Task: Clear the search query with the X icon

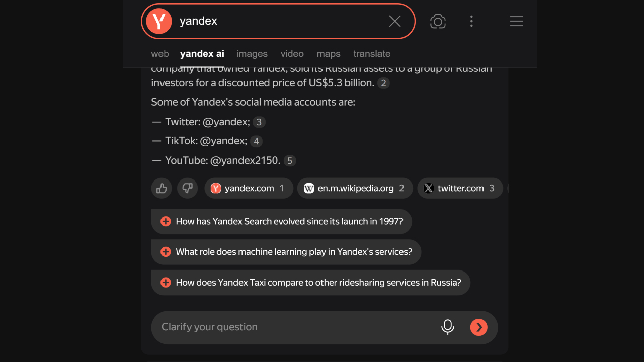Action: [395, 21]
